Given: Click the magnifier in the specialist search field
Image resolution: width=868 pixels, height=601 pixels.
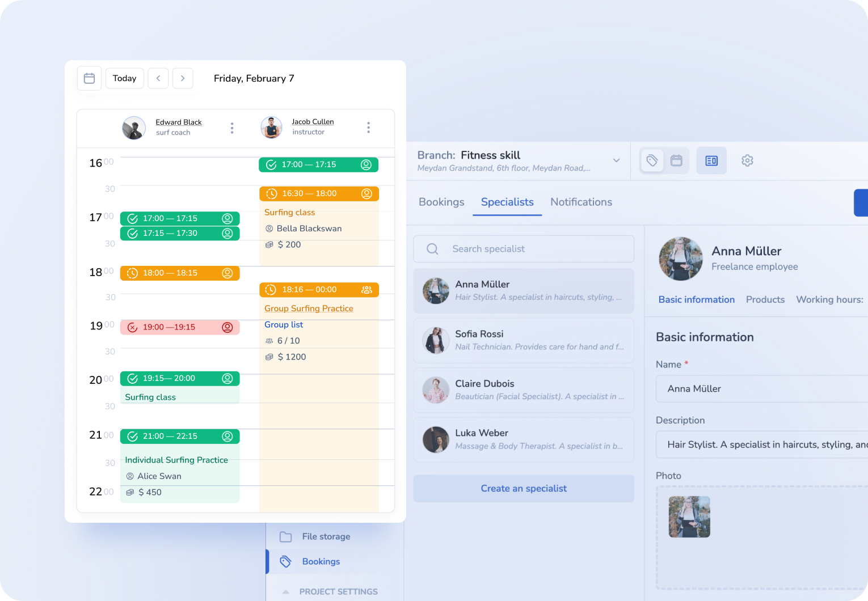Looking at the screenshot, I should point(432,249).
